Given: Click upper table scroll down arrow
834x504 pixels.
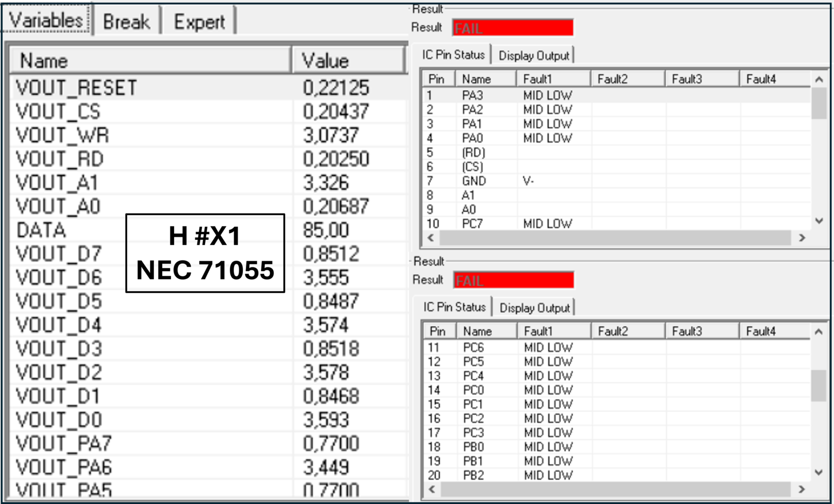Looking at the screenshot, I should click(819, 221).
